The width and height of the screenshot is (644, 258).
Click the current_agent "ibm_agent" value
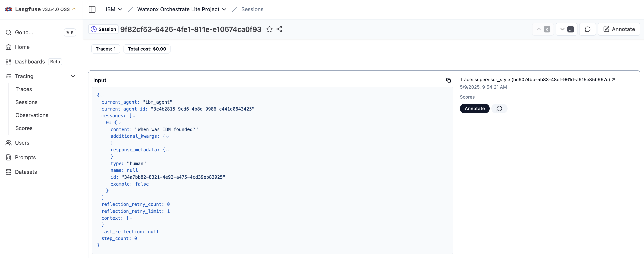coord(157,102)
